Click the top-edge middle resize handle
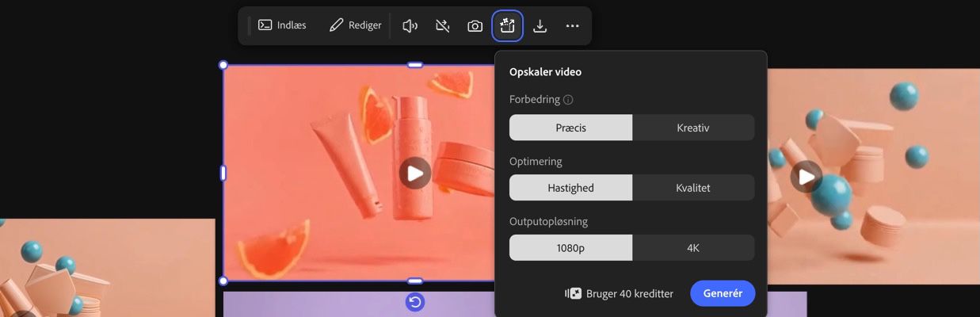Image resolution: width=980 pixels, height=317 pixels. coord(415,65)
